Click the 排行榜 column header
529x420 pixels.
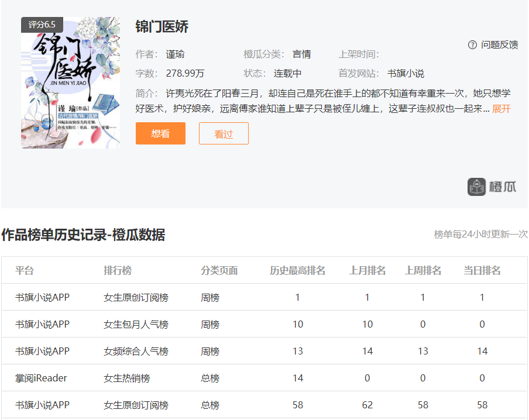click(118, 271)
